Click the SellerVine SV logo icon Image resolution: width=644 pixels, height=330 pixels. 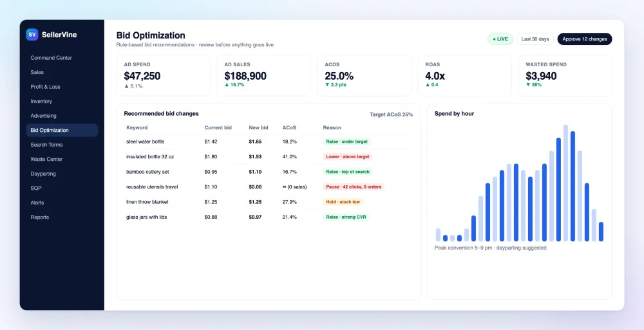coord(32,35)
